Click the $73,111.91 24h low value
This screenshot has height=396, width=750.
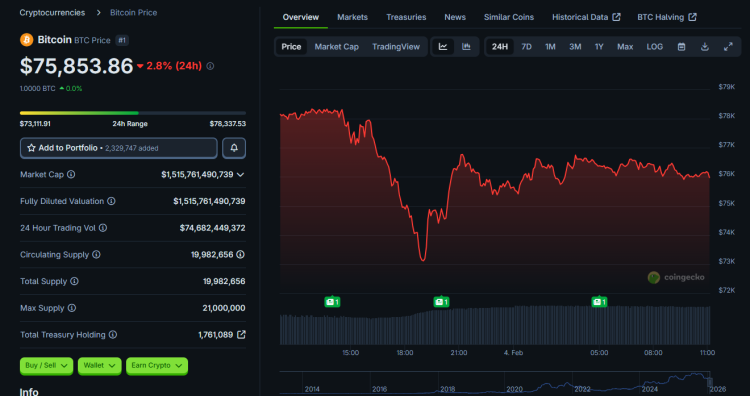coord(35,124)
